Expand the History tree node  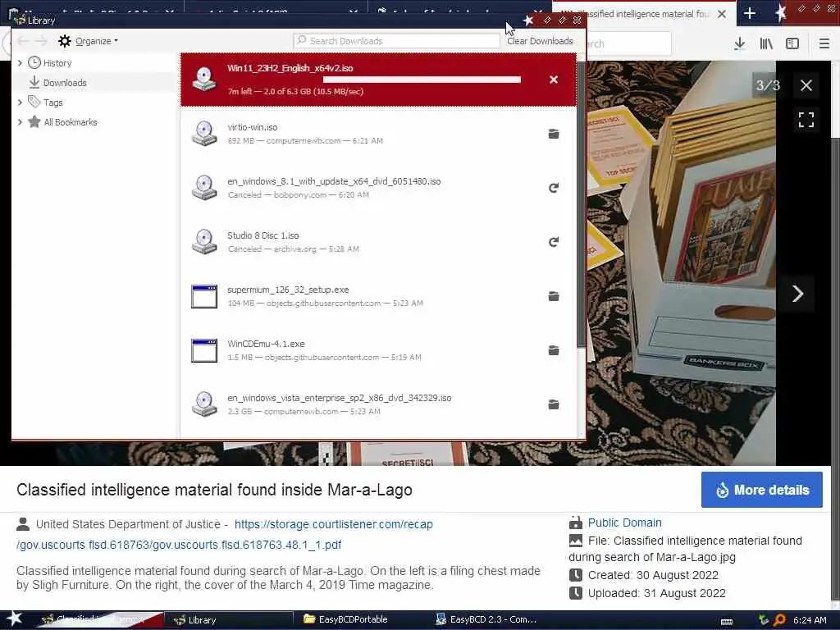tap(20, 62)
